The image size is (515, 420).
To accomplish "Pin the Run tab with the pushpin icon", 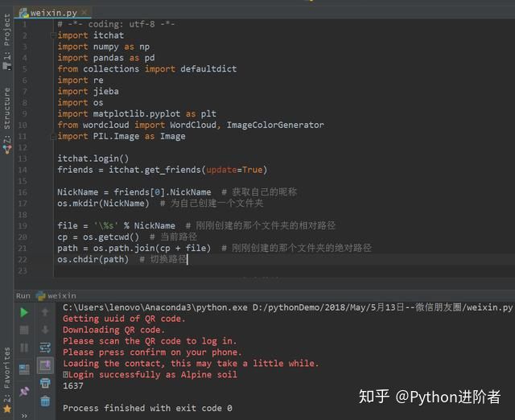I will (24, 391).
